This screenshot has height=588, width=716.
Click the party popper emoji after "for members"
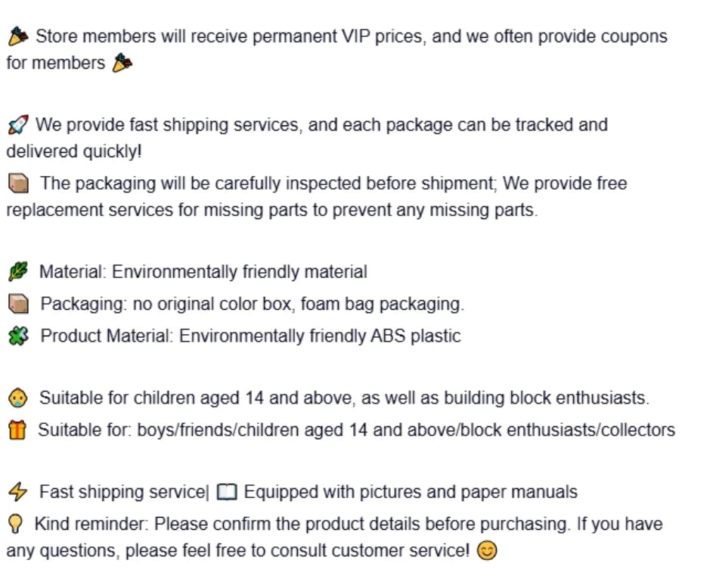122,63
